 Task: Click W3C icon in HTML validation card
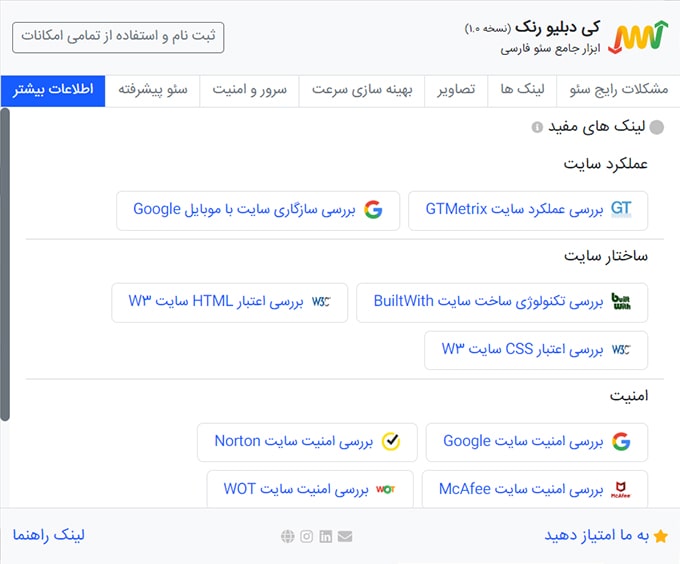(321, 301)
